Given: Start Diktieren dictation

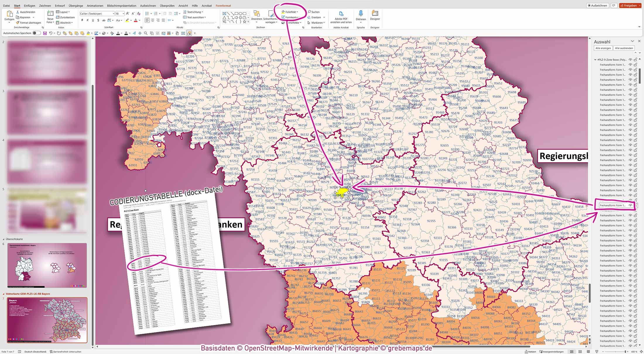Looking at the screenshot, I should 361,15.
